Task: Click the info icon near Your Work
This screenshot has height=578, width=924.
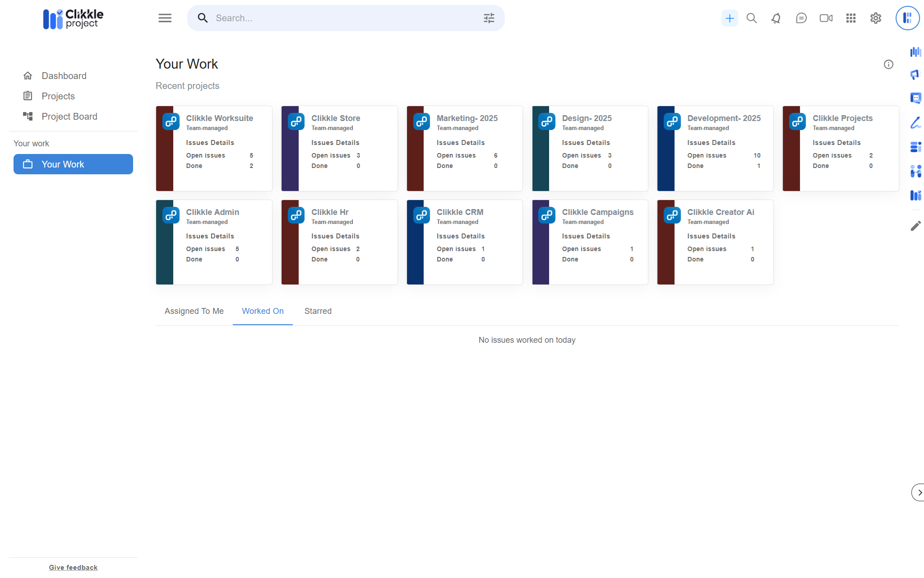Action: [888, 64]
